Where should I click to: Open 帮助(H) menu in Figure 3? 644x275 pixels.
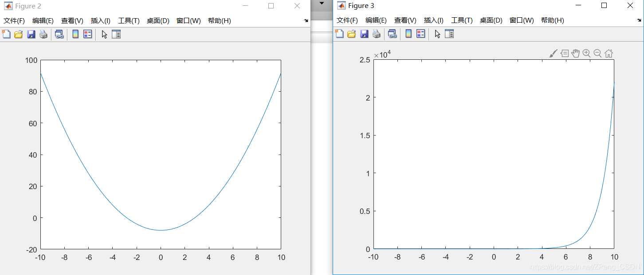[553, 20]
